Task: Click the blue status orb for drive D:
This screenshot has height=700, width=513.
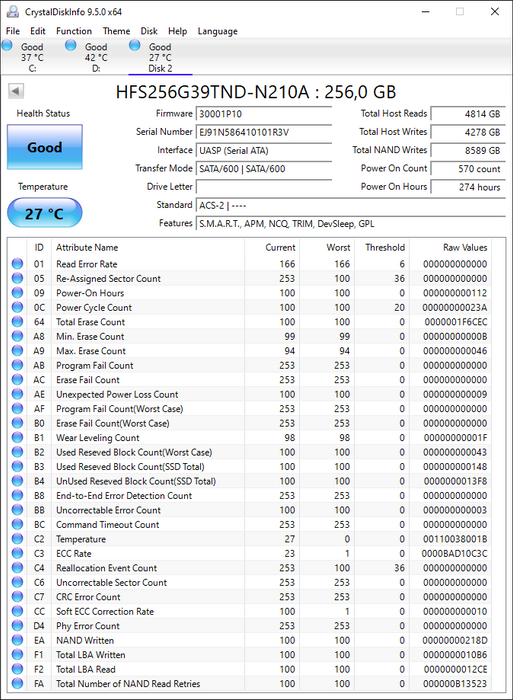Action: click(x=71, y=45)
